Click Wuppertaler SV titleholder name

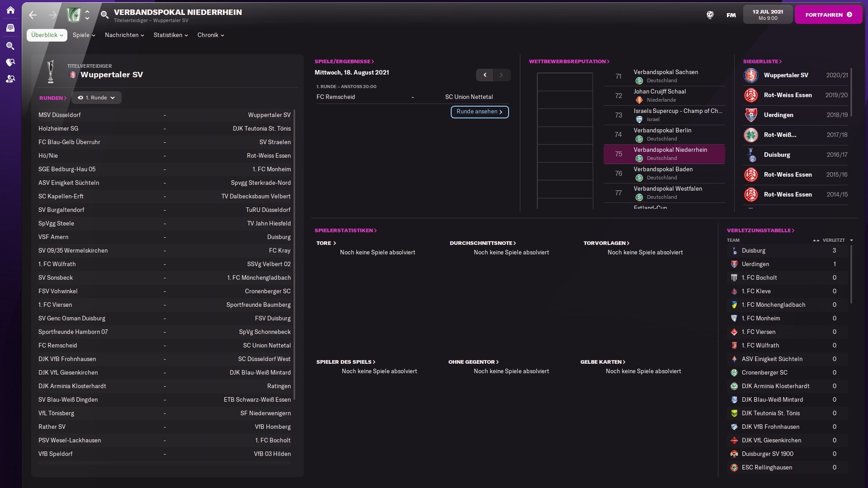click(x=112, y=75)
